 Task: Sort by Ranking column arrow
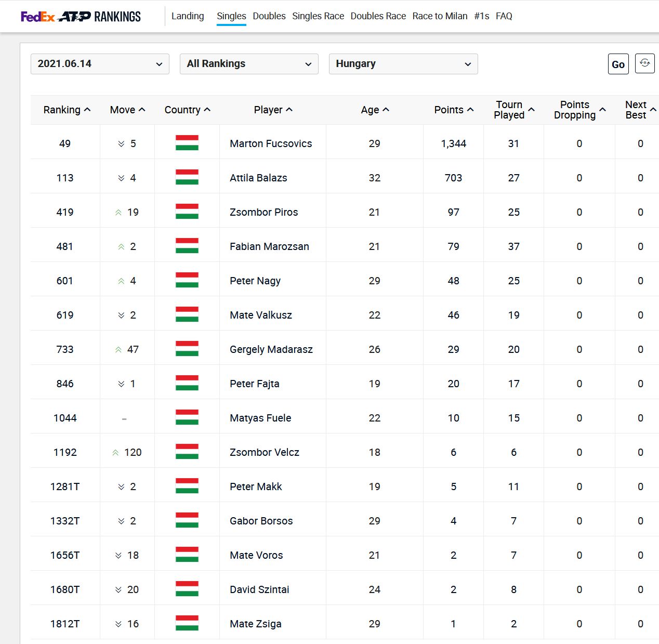tap(87, 110)
